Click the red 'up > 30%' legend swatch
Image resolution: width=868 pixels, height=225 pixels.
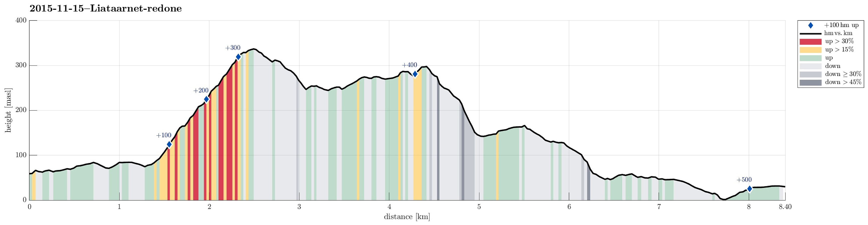[x=810, y=42]
